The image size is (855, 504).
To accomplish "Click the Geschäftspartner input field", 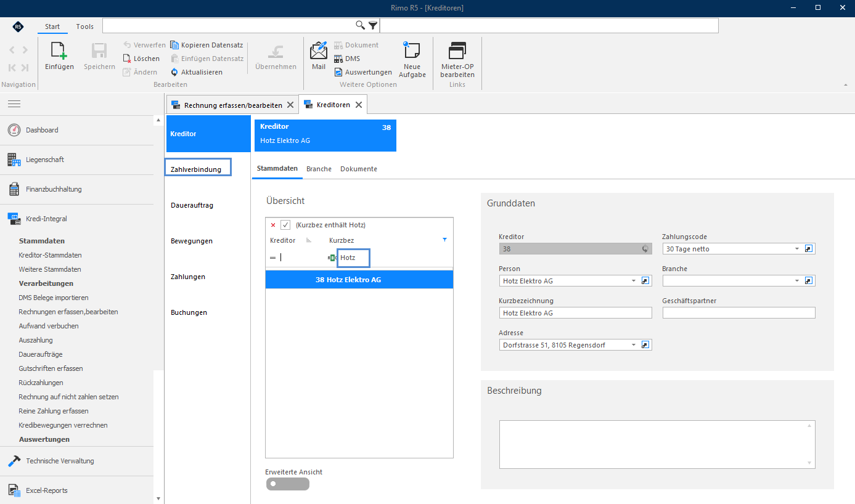I will (738, 313).
